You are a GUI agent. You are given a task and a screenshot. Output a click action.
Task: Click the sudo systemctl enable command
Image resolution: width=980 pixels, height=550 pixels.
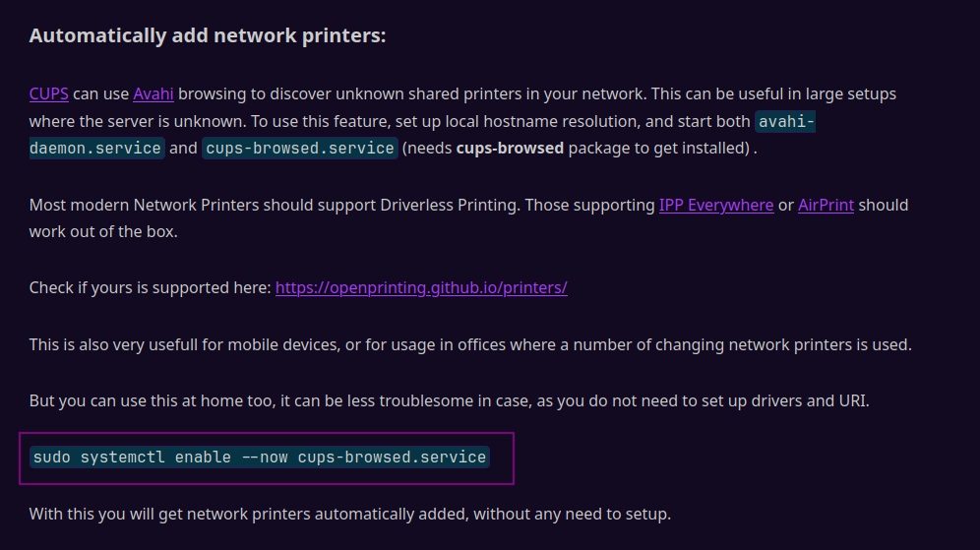tap(260, 457)
